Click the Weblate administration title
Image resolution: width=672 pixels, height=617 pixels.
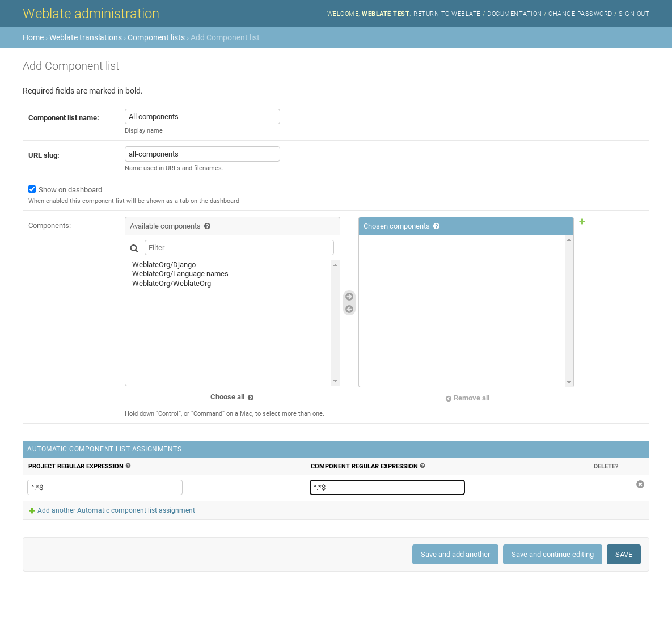[x=91, y=14]
